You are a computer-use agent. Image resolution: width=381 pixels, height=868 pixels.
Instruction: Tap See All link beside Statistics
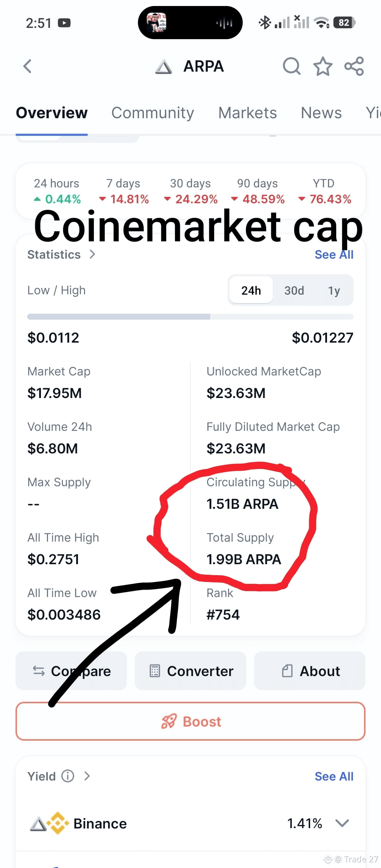[x=334, y=254]
